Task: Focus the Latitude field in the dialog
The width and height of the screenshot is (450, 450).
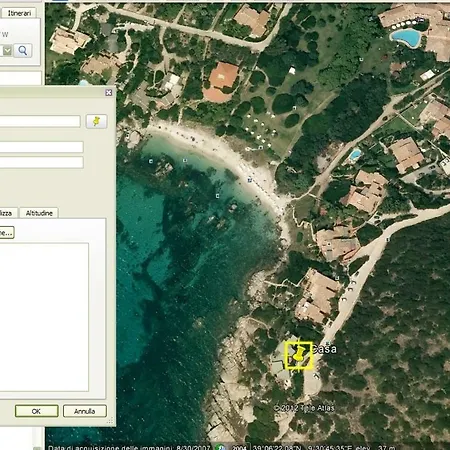Action: [x=41, y=147]
